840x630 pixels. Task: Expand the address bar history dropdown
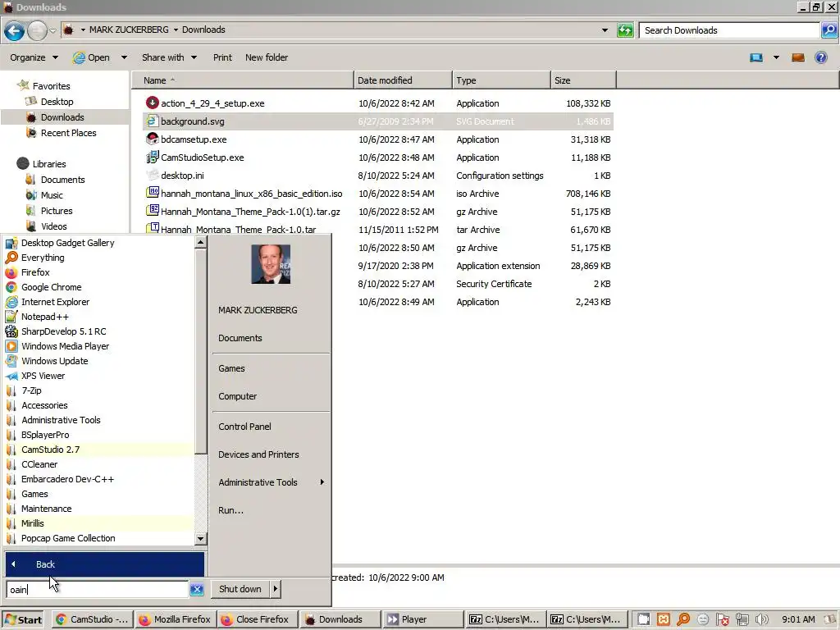(x=605, y=30)
